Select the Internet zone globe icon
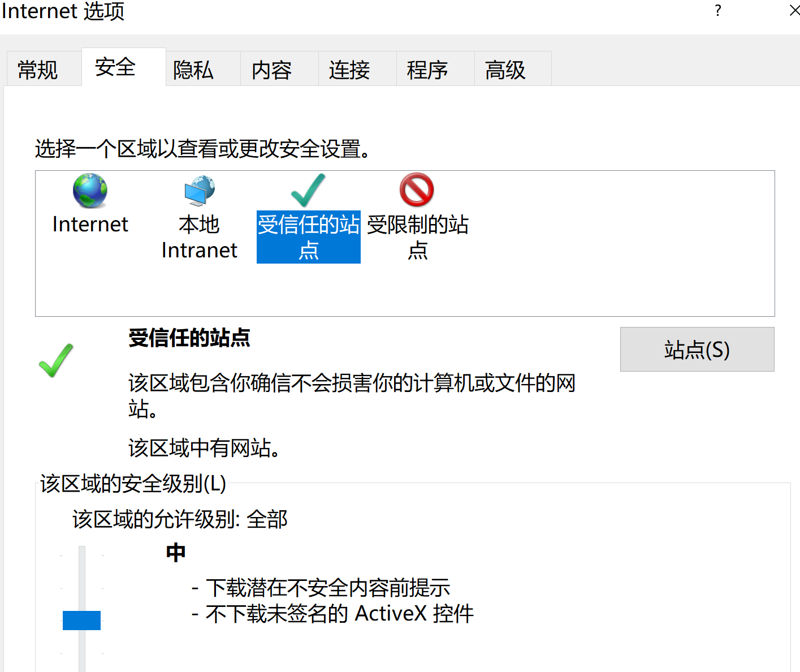Image resolution: width=800 pixels, height=672 pixels. tap(90, 191)
